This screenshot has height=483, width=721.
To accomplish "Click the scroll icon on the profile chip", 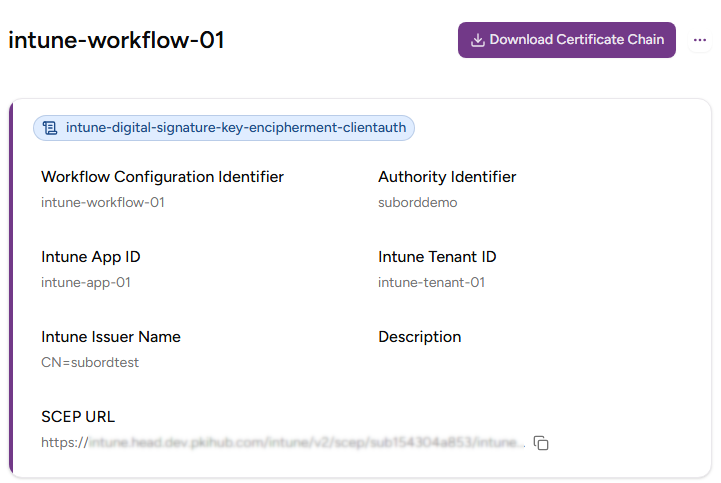I will coord(50,128).
